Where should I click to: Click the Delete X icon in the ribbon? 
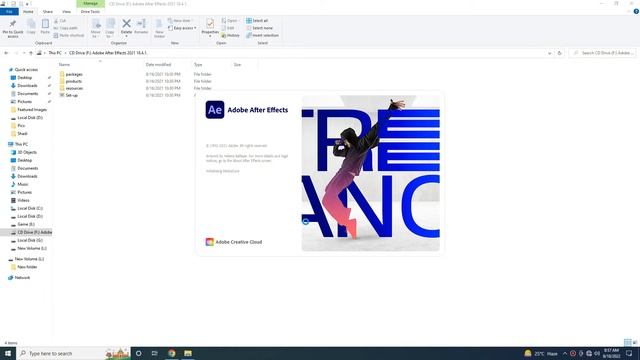point(127,24)
